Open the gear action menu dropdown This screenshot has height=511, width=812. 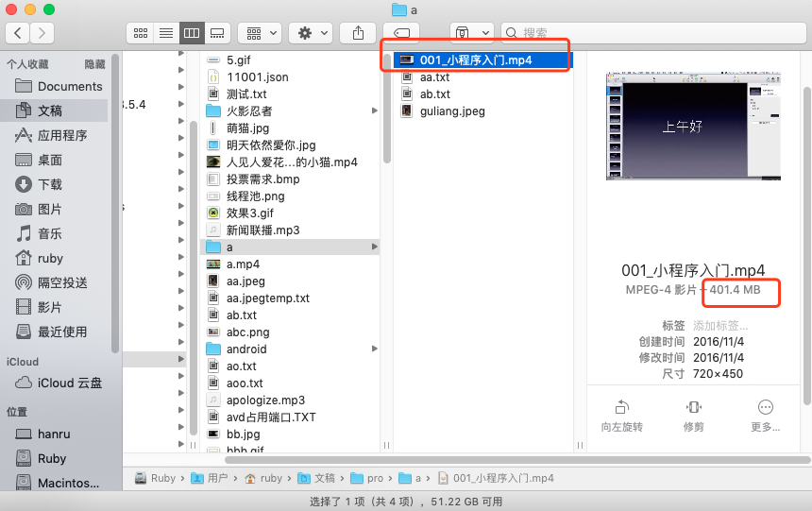pos(311,33)
